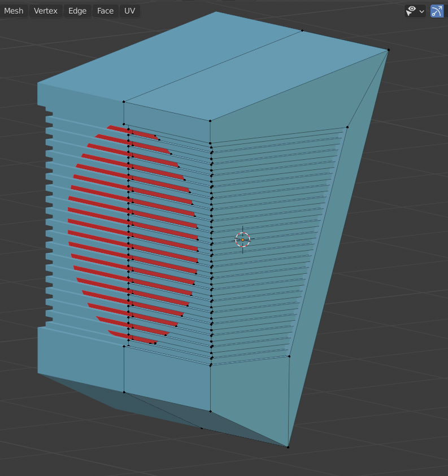This screenshot has height=476, width=448.
Task: Select the bottom-most vertex of the mesh
Action: click(x=288, y=447)
